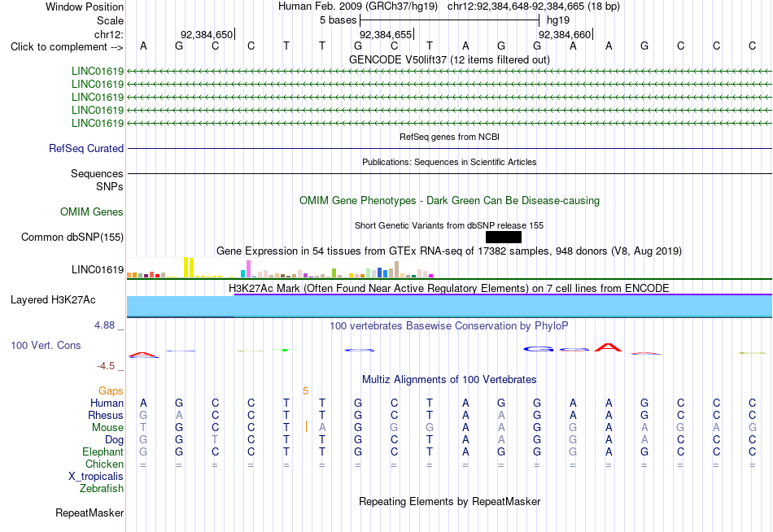This screenshot has width=773, height=532.
Task: Click Basewise Conservation by PhyloP title
Action: (x=449, y=326)
